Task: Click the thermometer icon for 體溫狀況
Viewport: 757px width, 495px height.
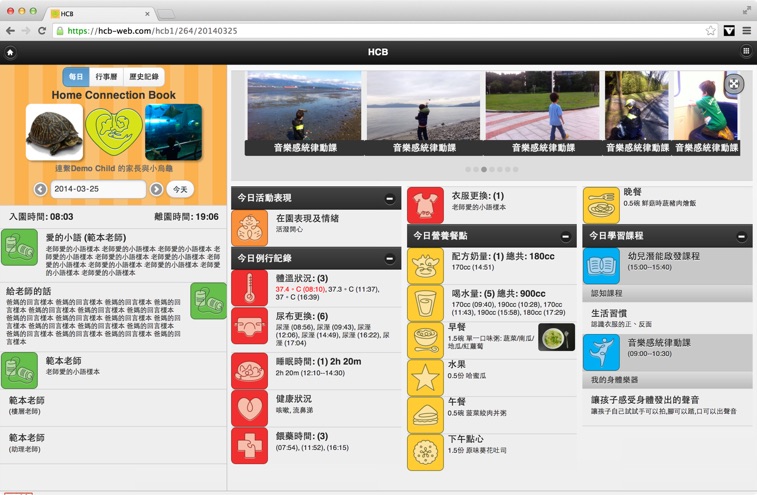Action: pyautogui.click(x=249, y=287)
